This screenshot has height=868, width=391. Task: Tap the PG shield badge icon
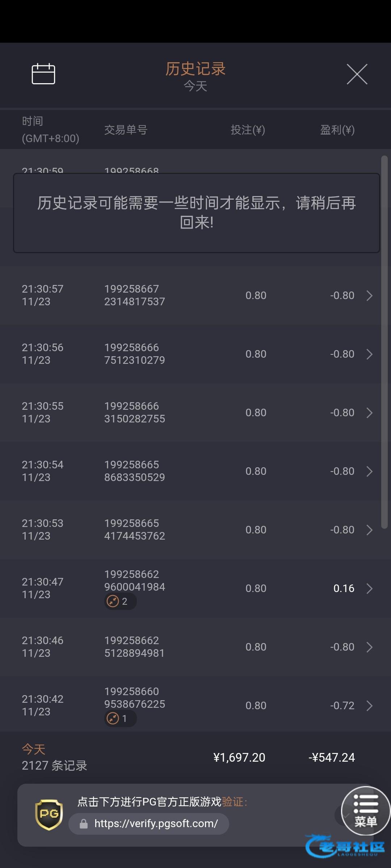(49, 814)
